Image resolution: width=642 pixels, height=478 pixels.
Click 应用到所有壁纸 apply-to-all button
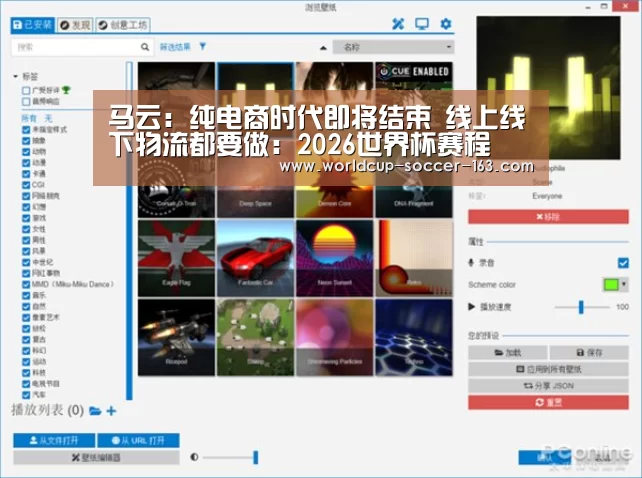(548, 369)
